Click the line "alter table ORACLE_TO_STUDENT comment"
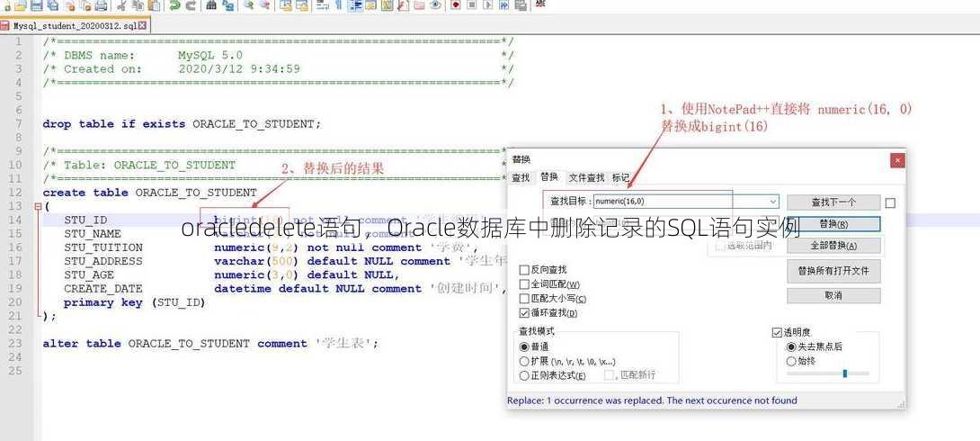Screen dimensions: 980x441 click(175, 344)
